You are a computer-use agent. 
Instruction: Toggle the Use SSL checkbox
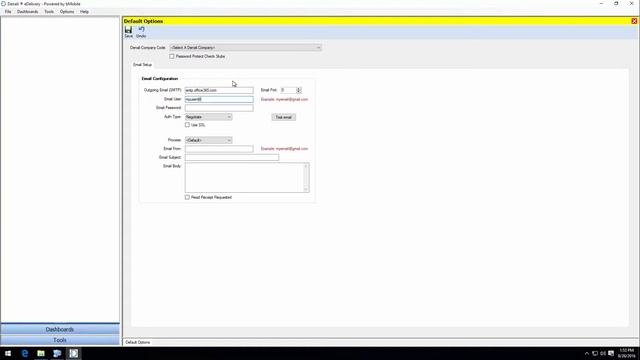click(187, 125)
